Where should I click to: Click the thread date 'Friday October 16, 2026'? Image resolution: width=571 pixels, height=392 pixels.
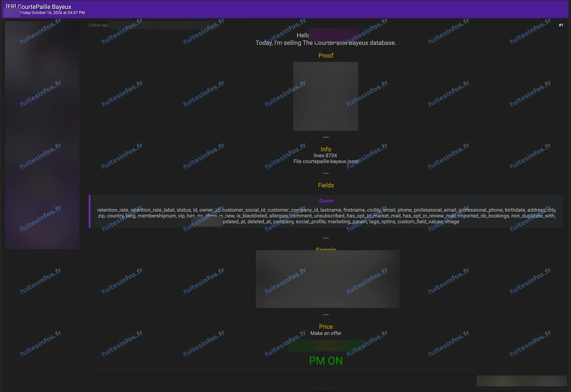[x=41, y=13]
